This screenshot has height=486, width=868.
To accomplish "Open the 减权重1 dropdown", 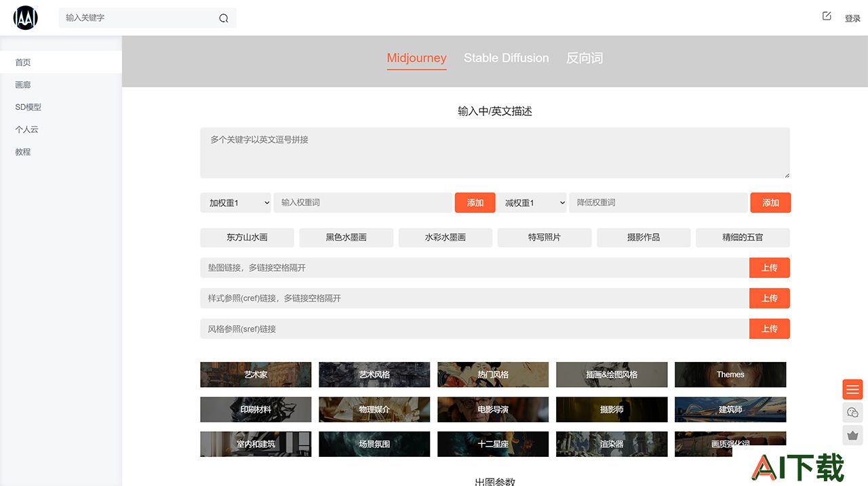I will click(531, 203).
